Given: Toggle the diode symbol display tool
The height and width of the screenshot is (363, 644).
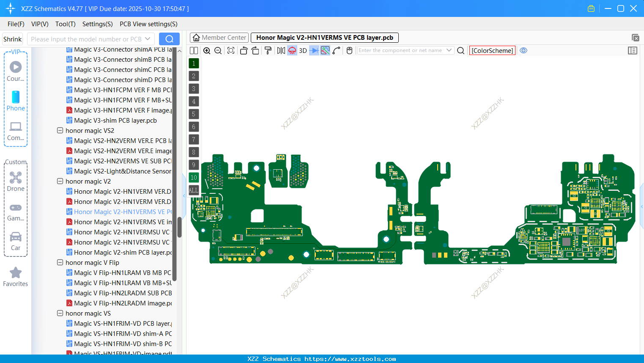Looking at the screenshot, I should 314,50.
